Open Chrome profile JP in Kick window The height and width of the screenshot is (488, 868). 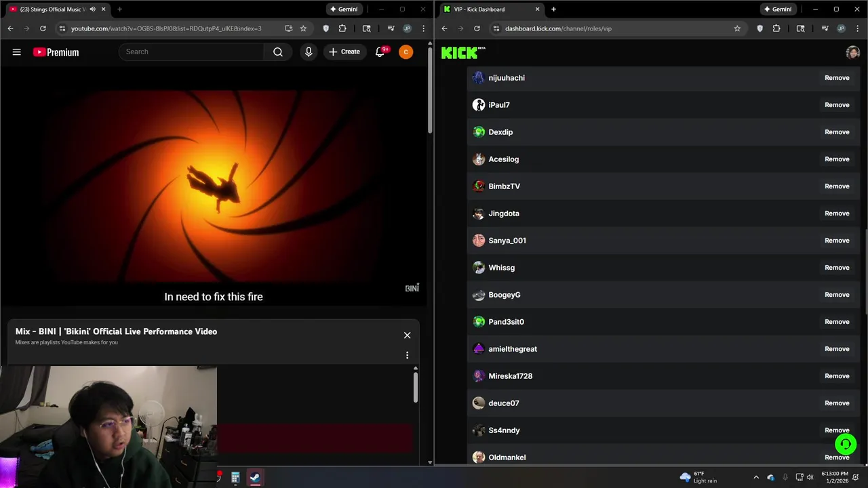coord(841,28)
